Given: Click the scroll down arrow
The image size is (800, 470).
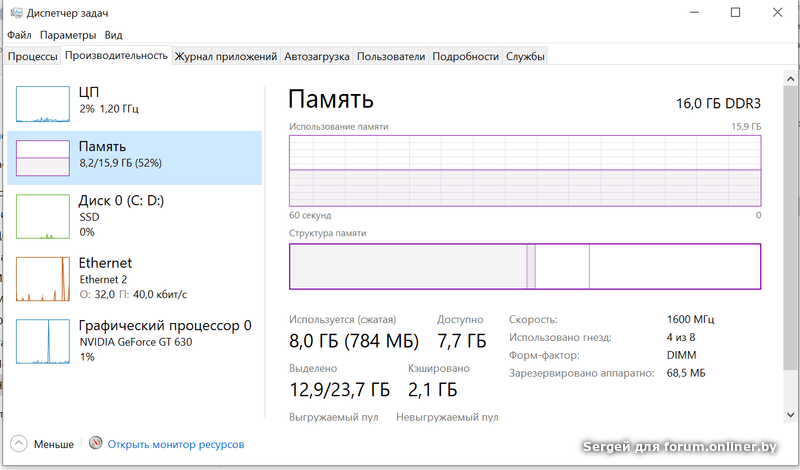Looking at the screenshot, I should [790, 415].
